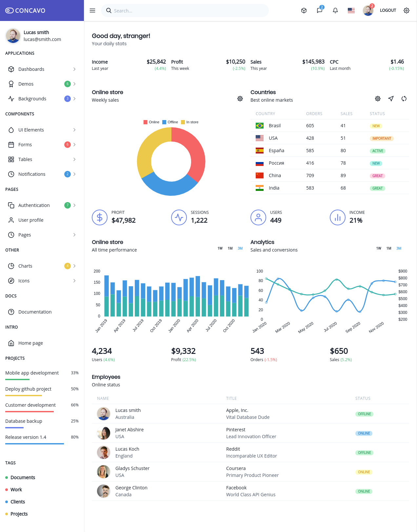The image size is (417, 532).
Task: Open notifications bell icon
Action: pyautogui.click(x=335, y=10)
